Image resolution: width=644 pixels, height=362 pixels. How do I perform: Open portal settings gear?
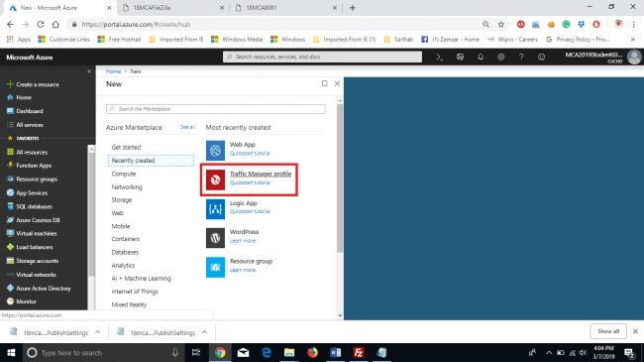point(500,58)
